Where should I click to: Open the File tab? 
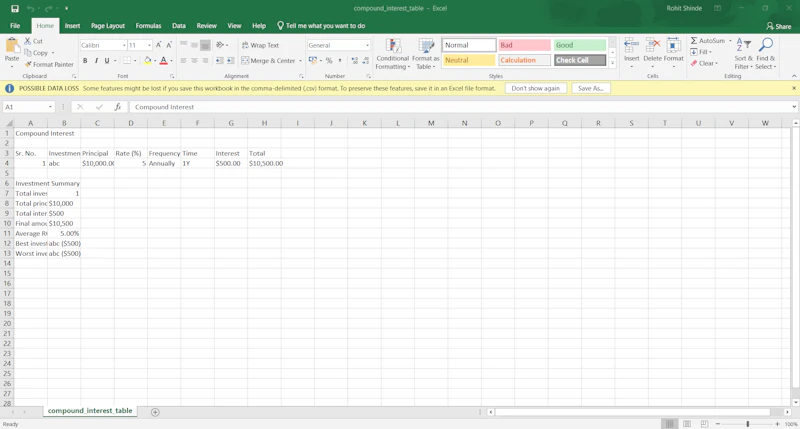point(15,26)
